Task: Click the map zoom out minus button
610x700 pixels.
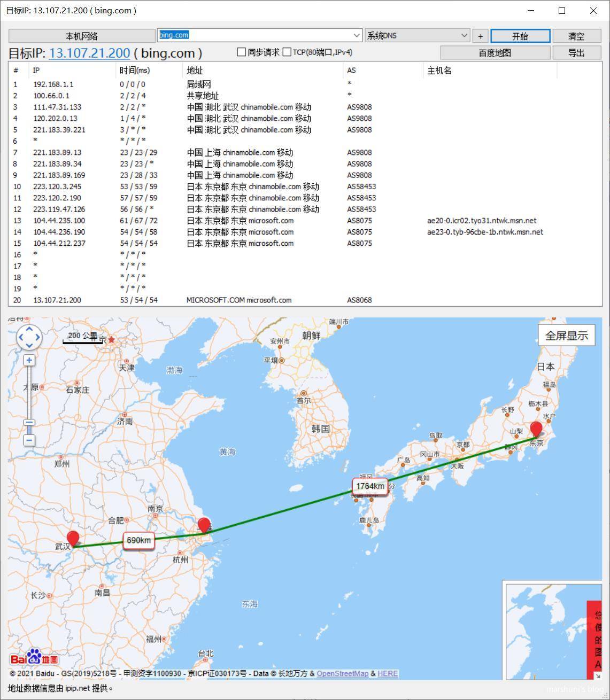Action: (x=29, y=440)
